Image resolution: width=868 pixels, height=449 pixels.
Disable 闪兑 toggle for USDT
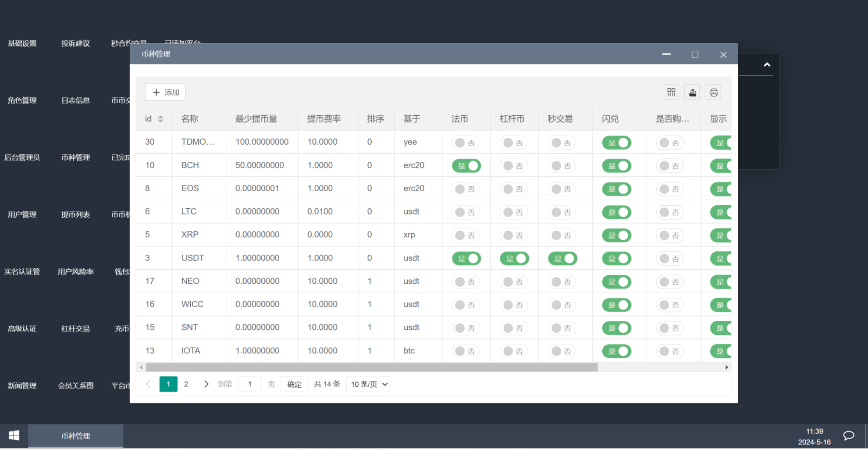point(616,258)
